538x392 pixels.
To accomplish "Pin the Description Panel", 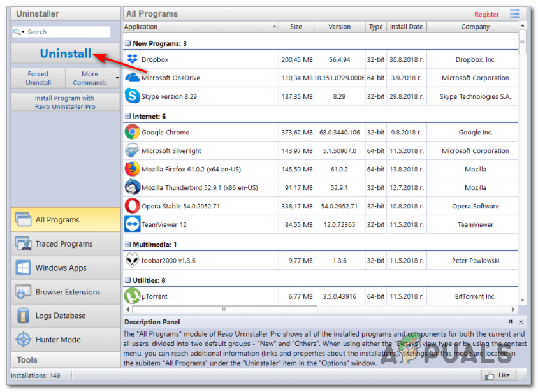I will (x=511, y=322).
